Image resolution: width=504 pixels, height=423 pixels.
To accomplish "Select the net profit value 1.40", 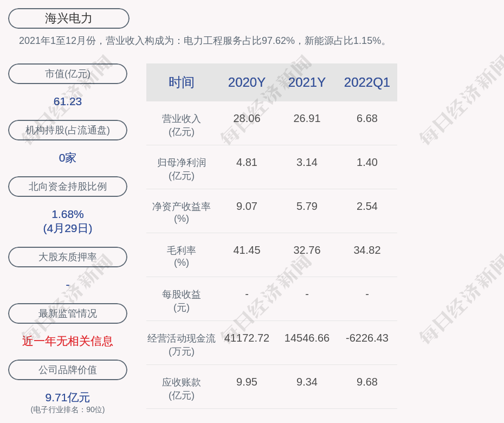I will [x=367, y=163].
